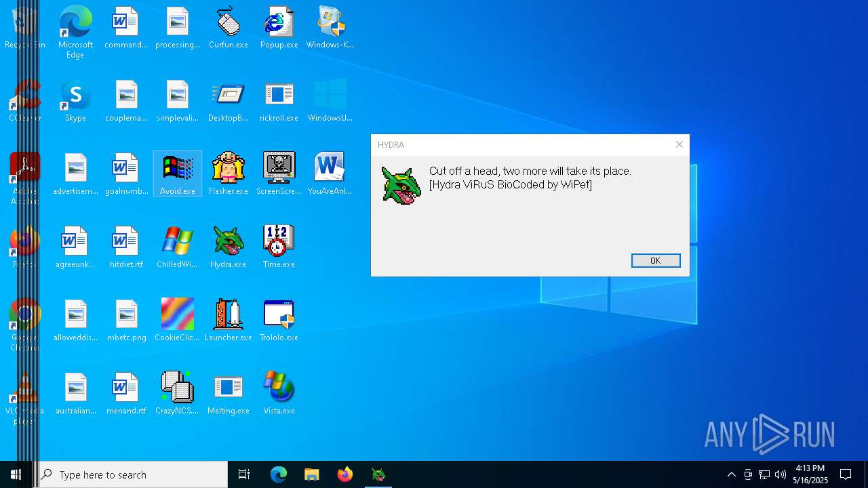Open File Explorer from the taskbar
868x488 pixels.
[312, 474]
